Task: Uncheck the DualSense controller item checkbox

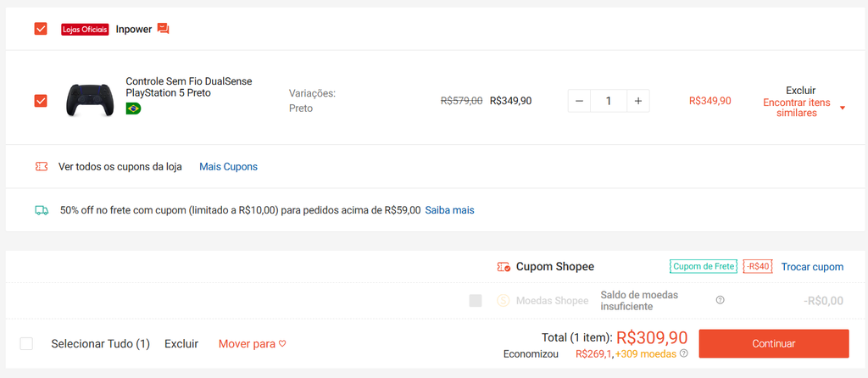Action: 41,101
